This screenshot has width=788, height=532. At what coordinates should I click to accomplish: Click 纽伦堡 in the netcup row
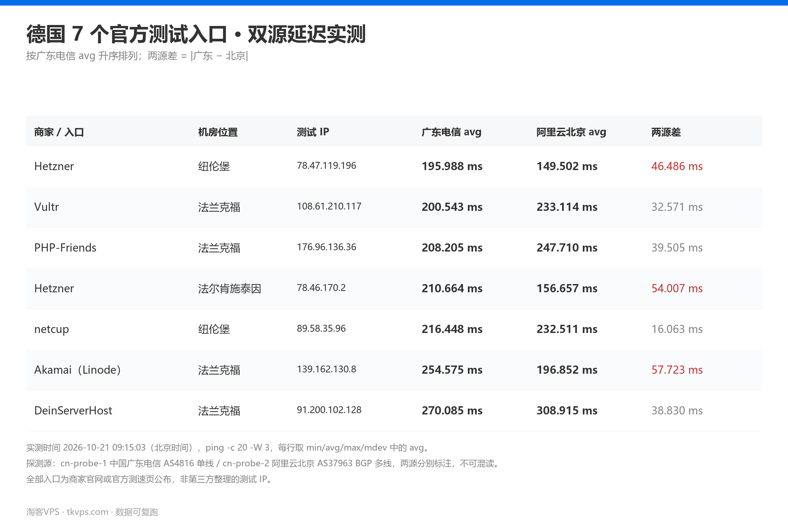(214, 330)
